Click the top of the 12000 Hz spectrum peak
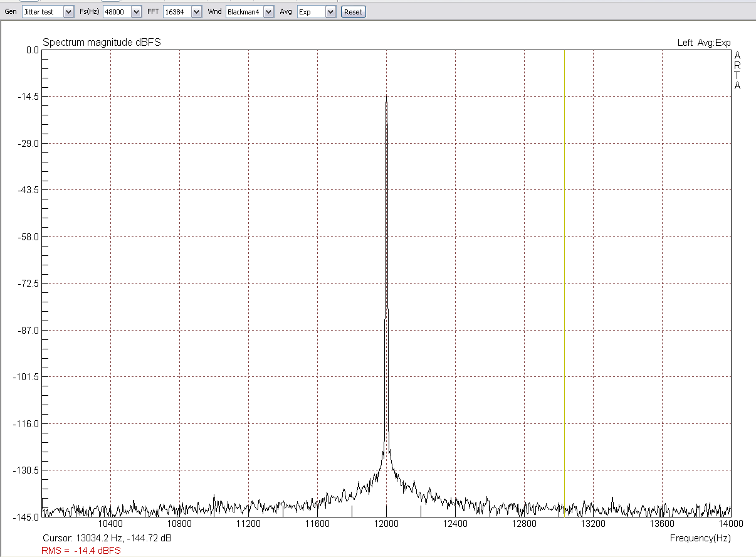This screenshot has width=756, height=557. [386, 100]
